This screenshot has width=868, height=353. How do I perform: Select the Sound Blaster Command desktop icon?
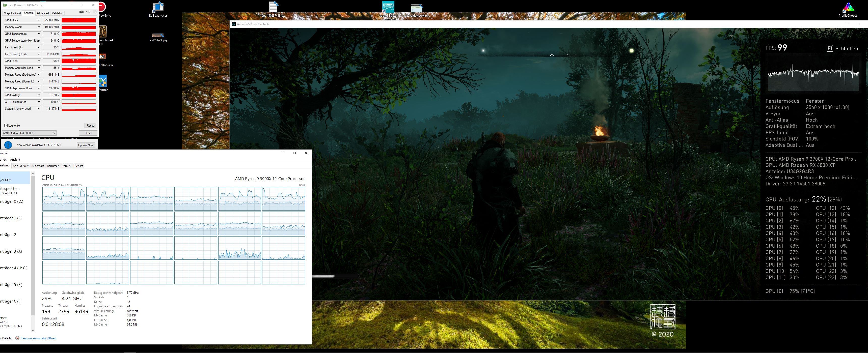tap(388, 10)
